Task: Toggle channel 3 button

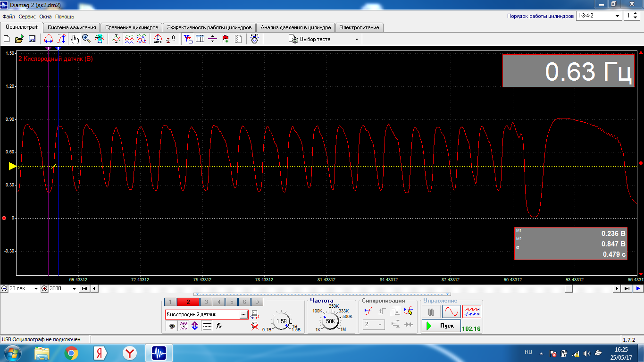Action: pyautogui.click(x=206, y=302)
